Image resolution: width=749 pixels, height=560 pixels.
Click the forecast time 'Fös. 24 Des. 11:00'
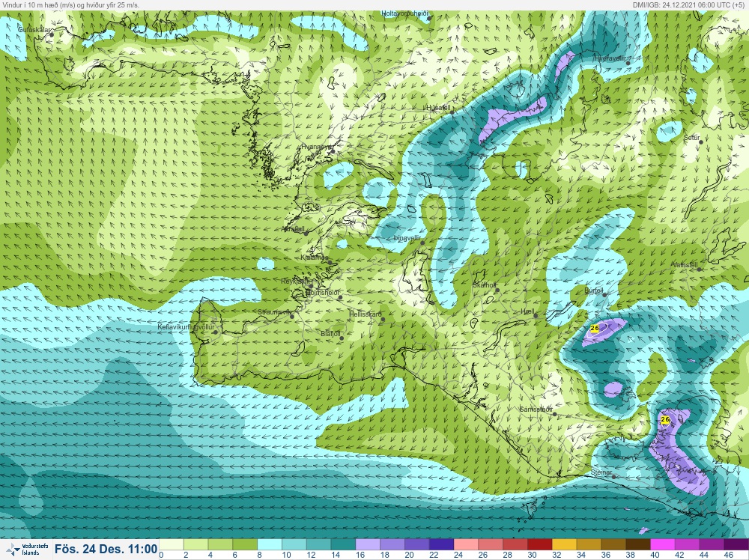pyautogui.click(x=106, y=549)
